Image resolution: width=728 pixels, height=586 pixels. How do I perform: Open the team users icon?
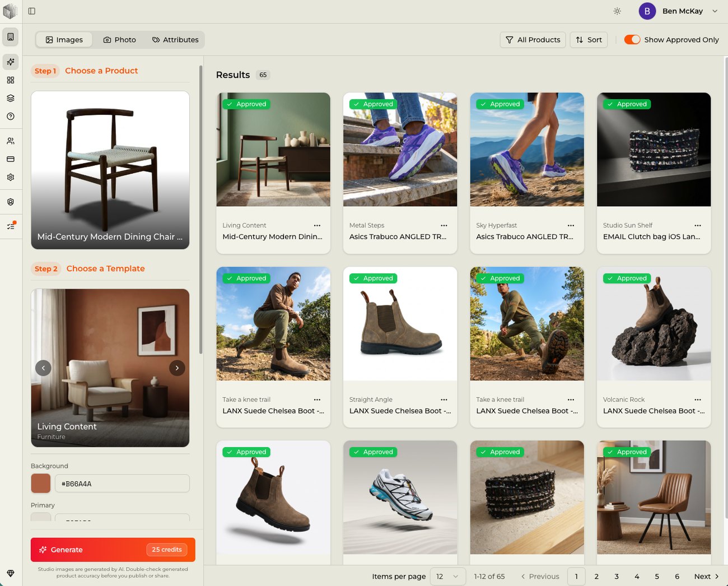(11, 141)
